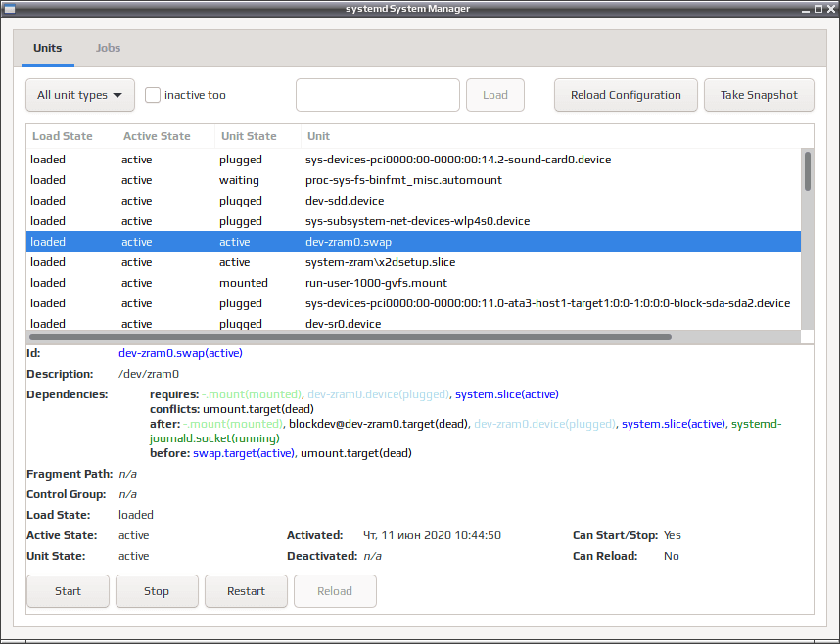Sort by Unit State column header
The image size is (840, 644).
tap(257, 136)
